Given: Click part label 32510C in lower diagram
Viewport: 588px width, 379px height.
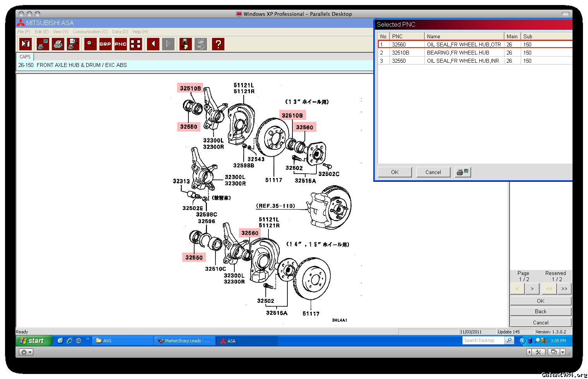Looking at the screenshot, I should point(215,269).
